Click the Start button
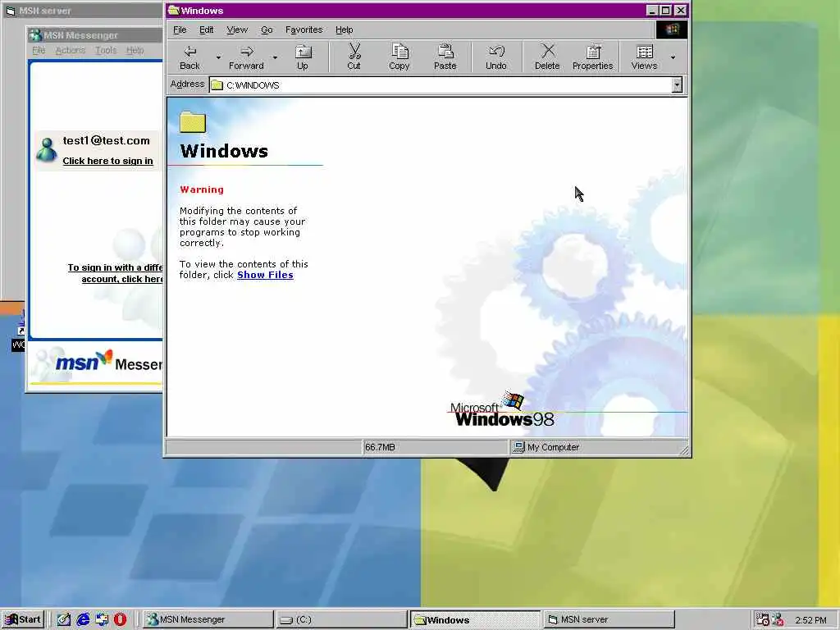 click(x=22, y=620)
